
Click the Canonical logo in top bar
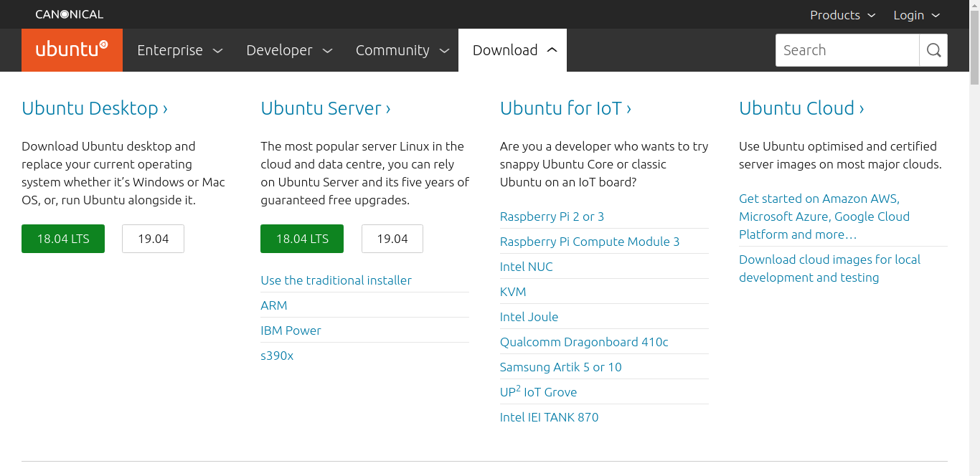point(70,14)
